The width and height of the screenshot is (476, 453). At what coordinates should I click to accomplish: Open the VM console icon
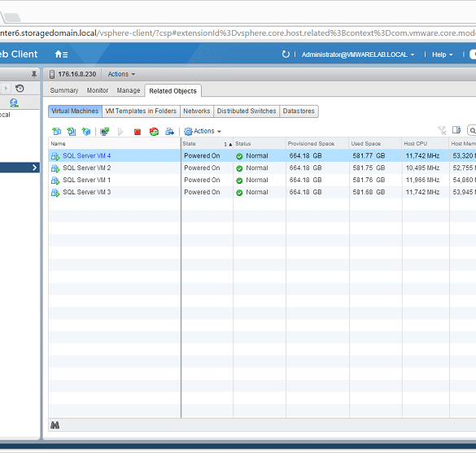point(105,132)
